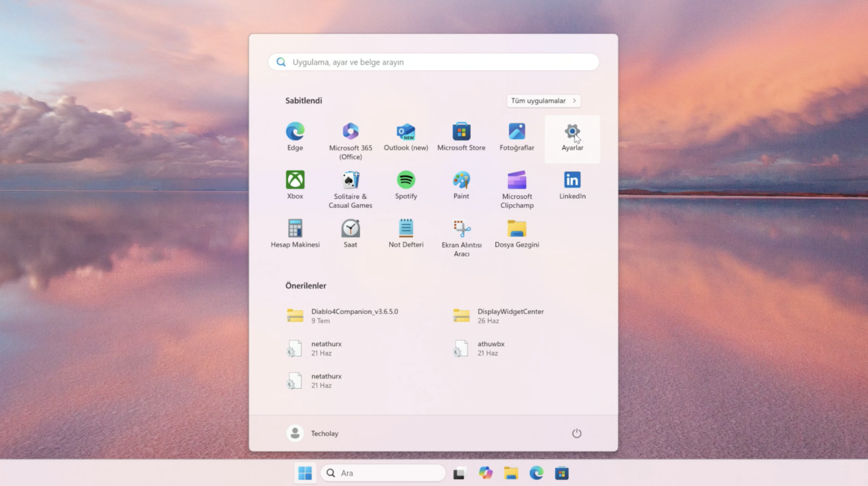The height and width of the screenshot is (486, 868).
Task: Launch Spotify
Action: click(406, 185)
